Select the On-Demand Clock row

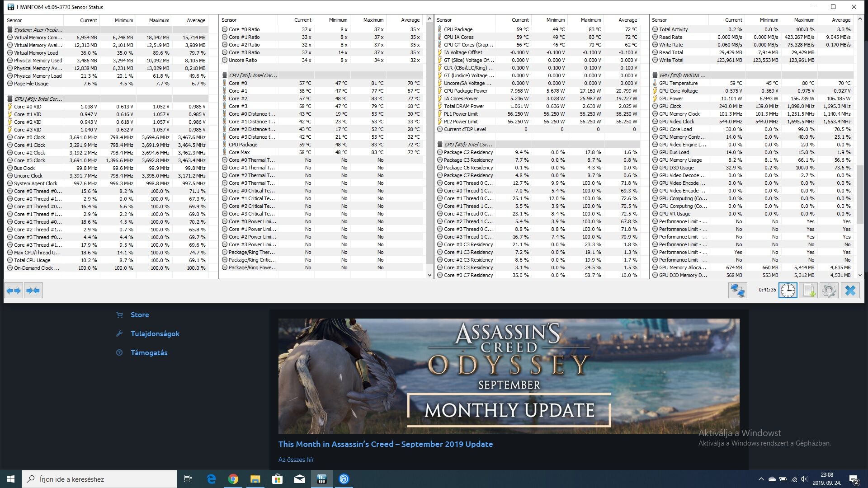click(107, 268)
